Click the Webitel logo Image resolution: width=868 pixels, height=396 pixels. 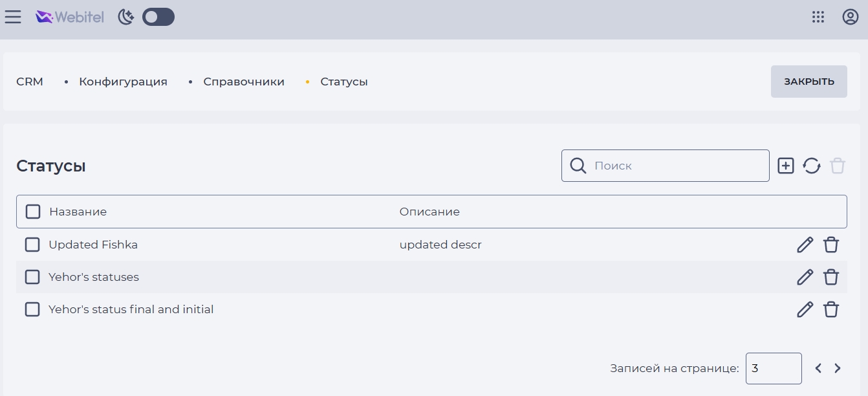70,17
